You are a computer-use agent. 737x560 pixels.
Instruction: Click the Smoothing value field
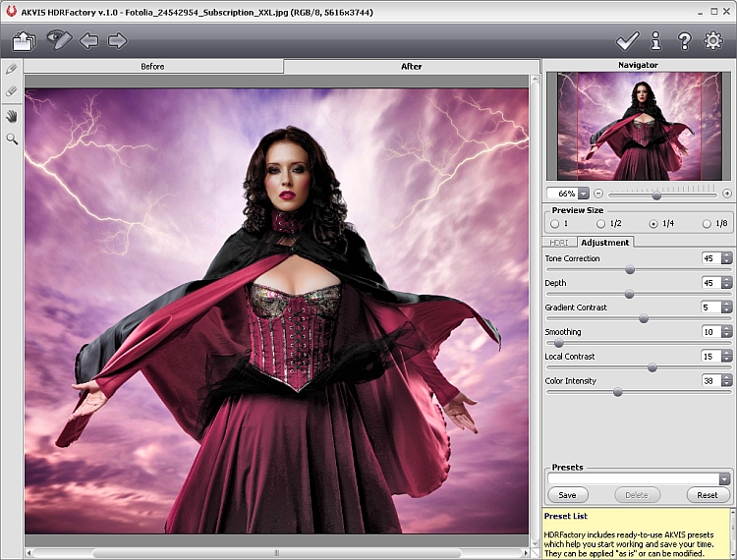[x=711, y=332]
